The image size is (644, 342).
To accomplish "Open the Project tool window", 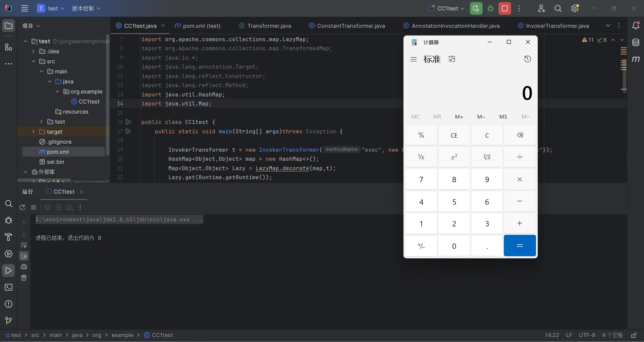I will point(8,26).
